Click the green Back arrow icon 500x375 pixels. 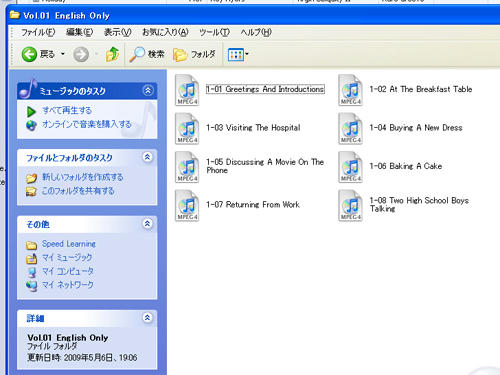point(29,54)
